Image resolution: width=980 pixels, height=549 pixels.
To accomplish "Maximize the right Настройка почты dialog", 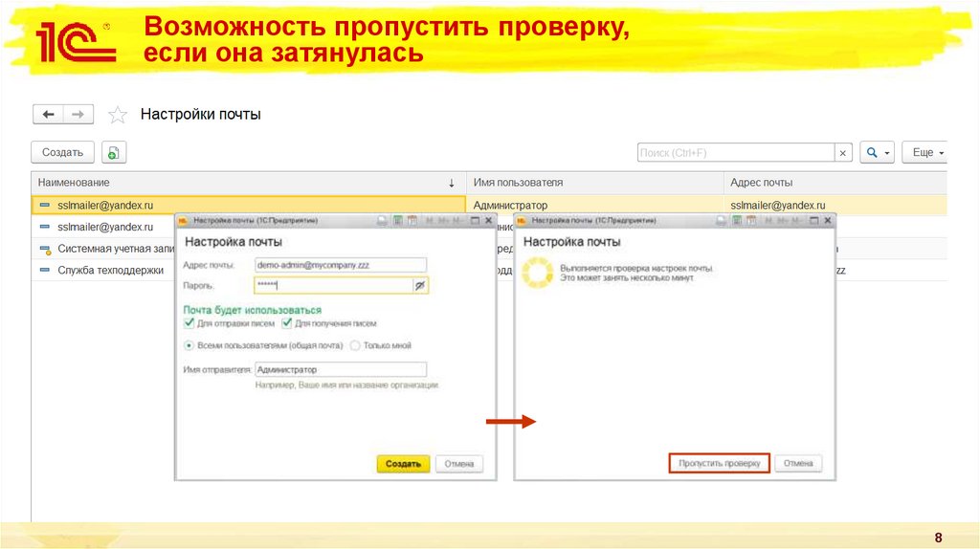I will (x=813, y=221).
